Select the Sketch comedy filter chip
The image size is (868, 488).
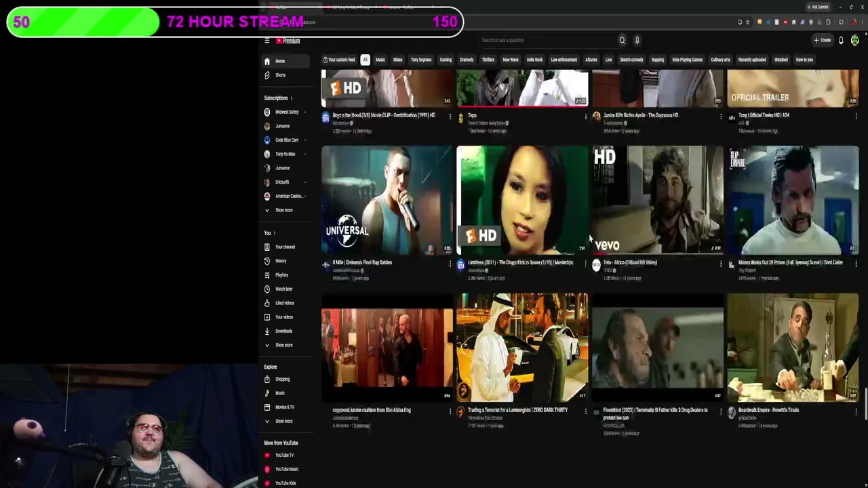[631, 60]
